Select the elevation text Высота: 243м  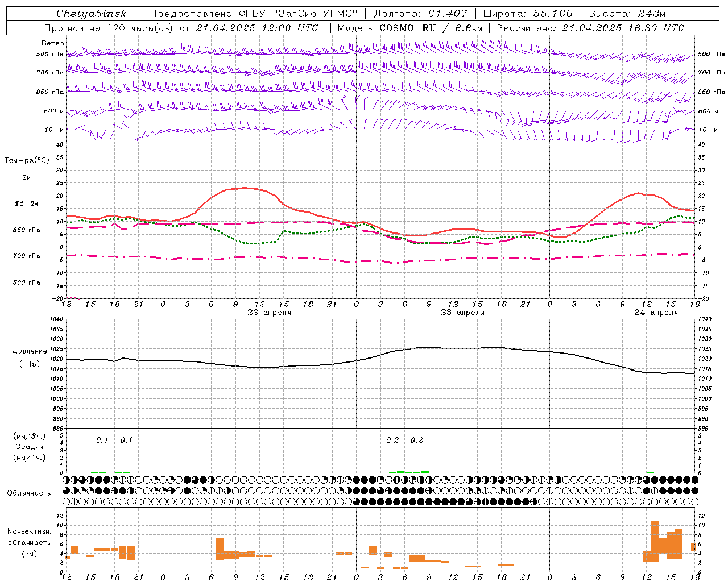pyautogui.click(x=627, y=14)
